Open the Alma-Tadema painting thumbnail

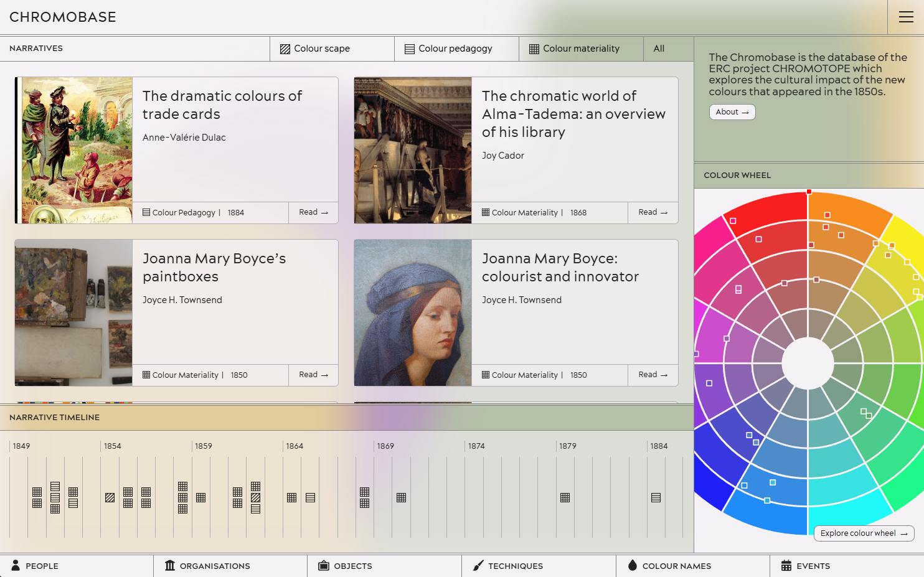[x=413, y=150]
